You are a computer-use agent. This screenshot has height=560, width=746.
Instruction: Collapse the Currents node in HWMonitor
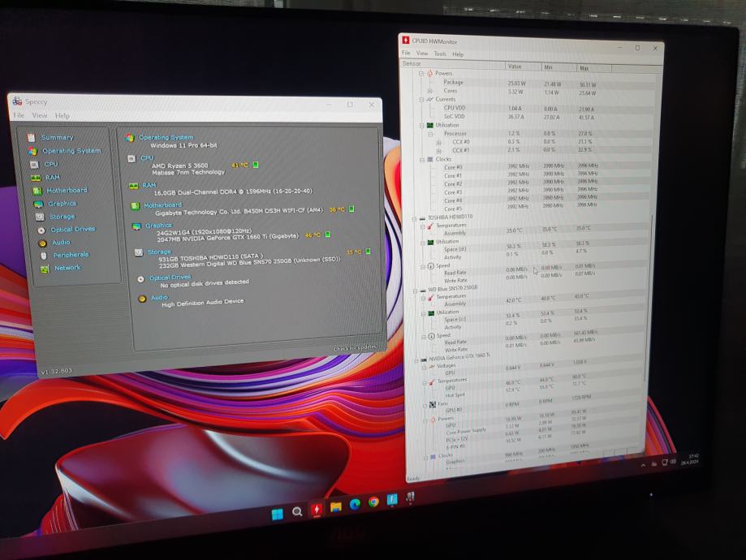tap(421, 100)
